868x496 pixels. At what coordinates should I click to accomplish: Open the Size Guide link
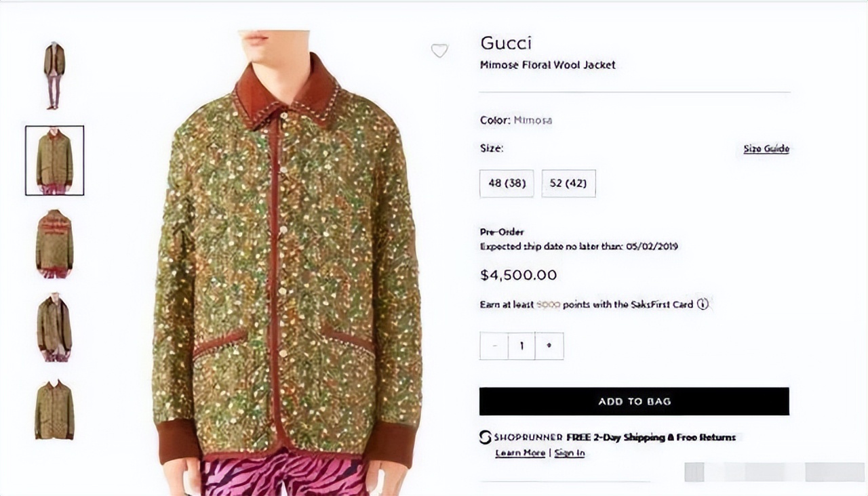point(766,149)
